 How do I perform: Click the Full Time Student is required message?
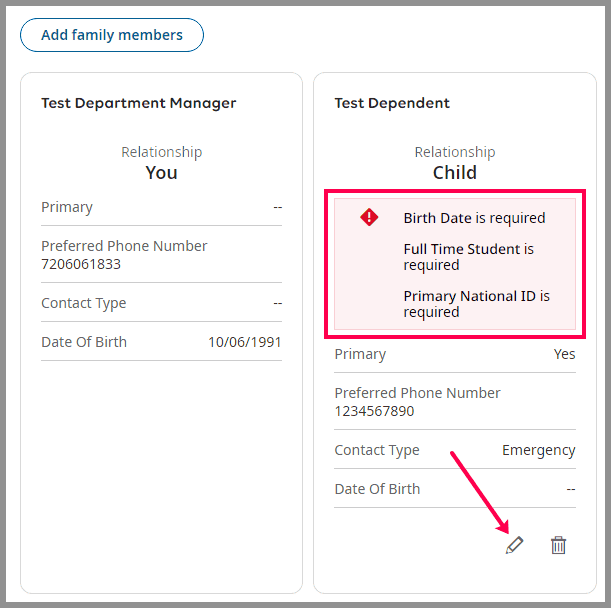pyautogui.click(x=468, y=257)
